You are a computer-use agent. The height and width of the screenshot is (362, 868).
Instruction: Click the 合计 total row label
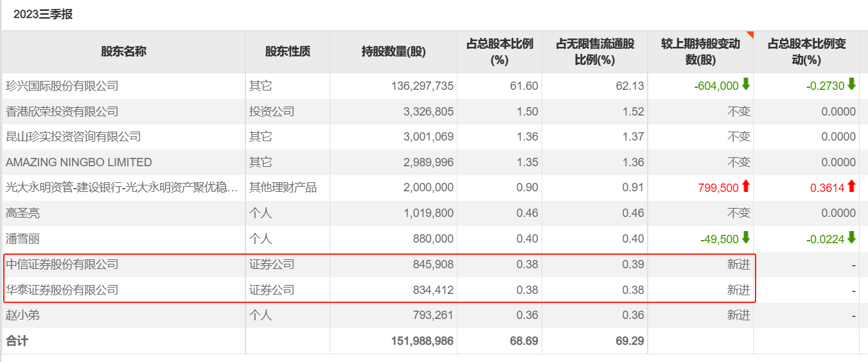coord(17,341)
